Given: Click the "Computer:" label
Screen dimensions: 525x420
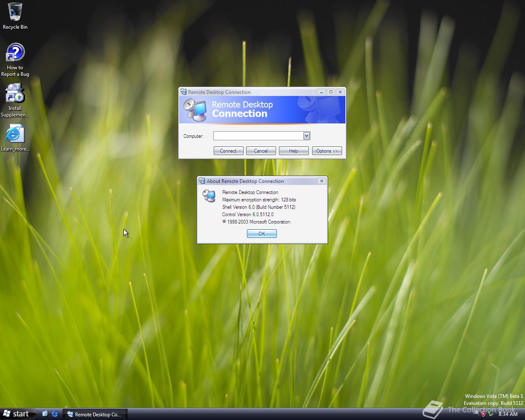Looking at the screenshot, I should (x=193, y=136).
